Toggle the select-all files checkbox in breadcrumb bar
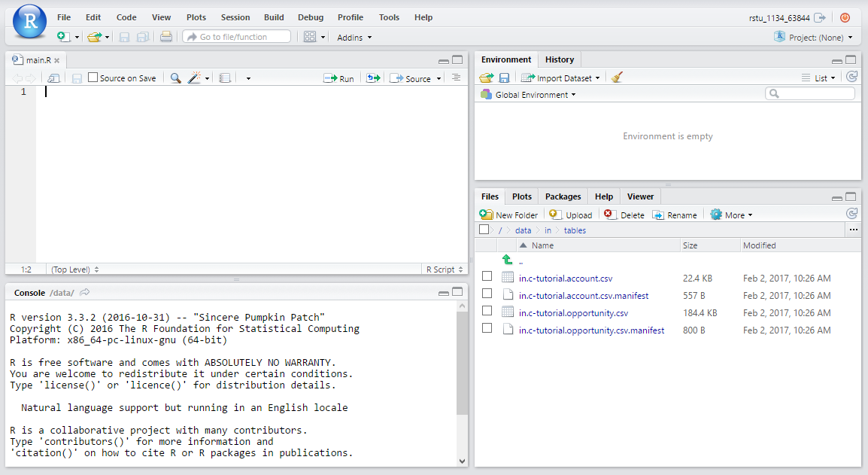868x475 pixels. (x=484, y=230)
